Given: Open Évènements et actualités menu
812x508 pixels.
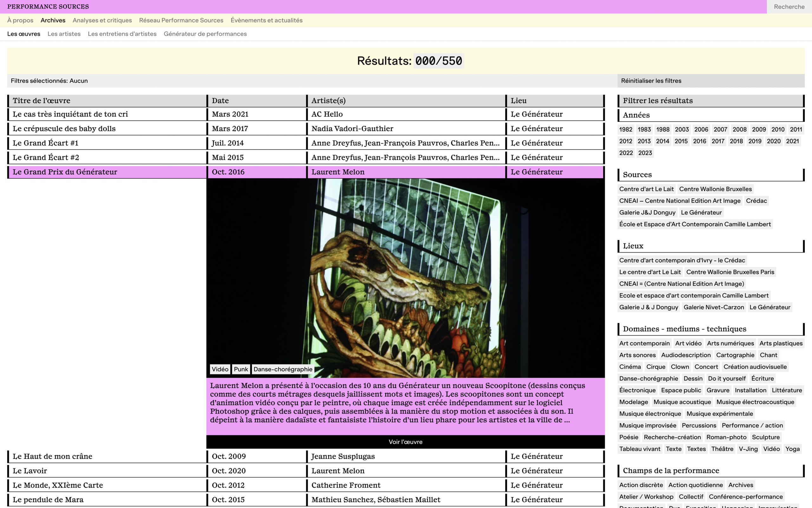Looking at the screenshot, I should 266,20.
